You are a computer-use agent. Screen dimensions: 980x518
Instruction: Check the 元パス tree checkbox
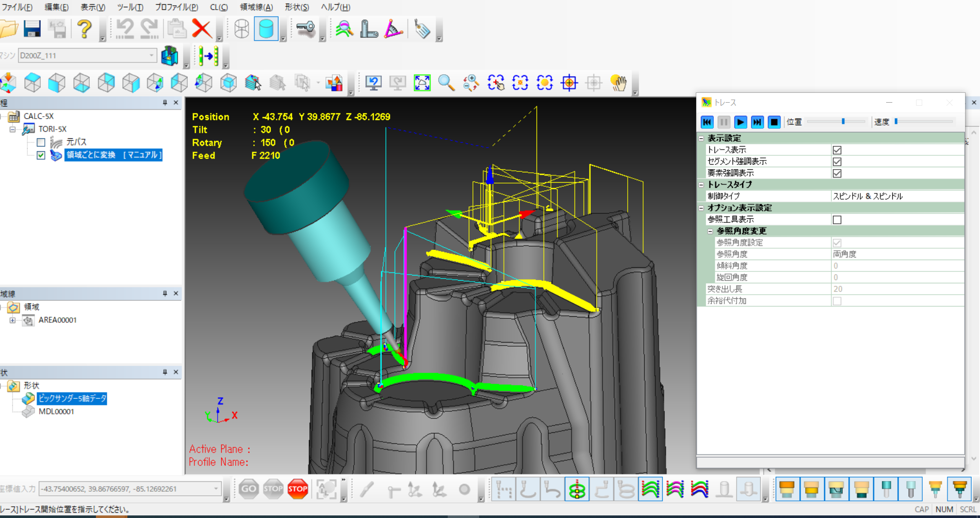tap(41, 142)
